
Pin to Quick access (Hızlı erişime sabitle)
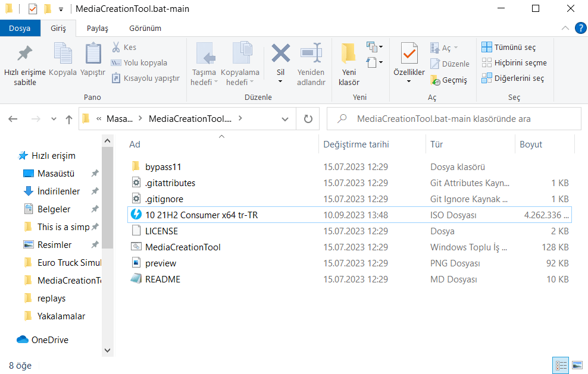(x=25, y=65)
